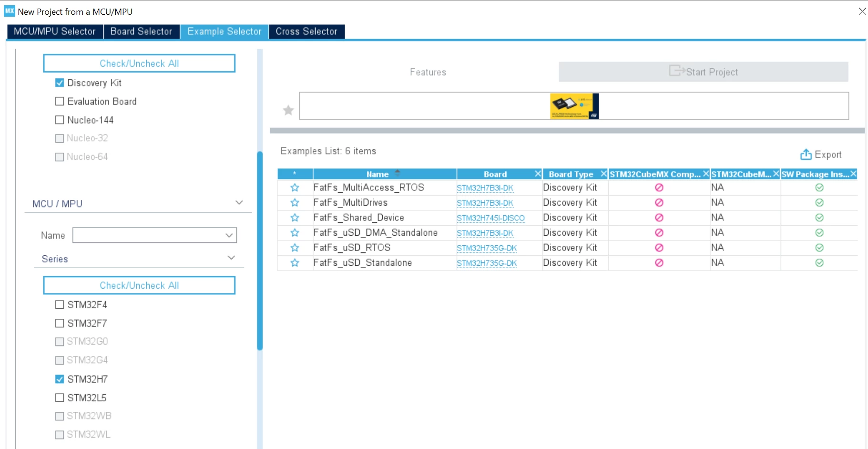The image size is (868, 449).
Task: Click package installed checkmark for FatFs_MultiAccess_RTOS
Action: click(x=819, y=188)
